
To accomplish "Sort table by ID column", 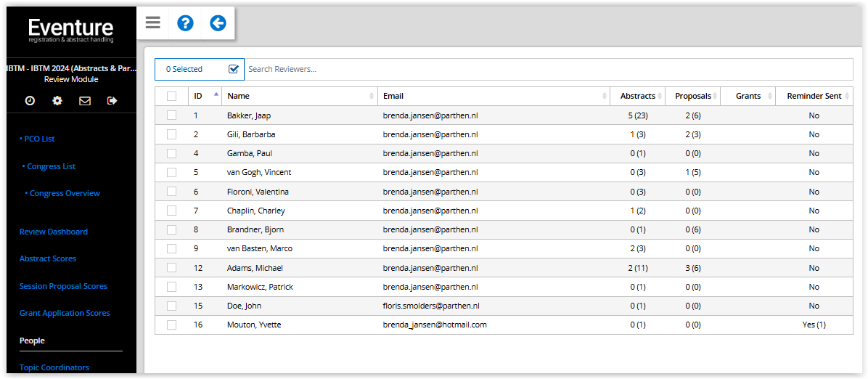I will coord(205,96).
